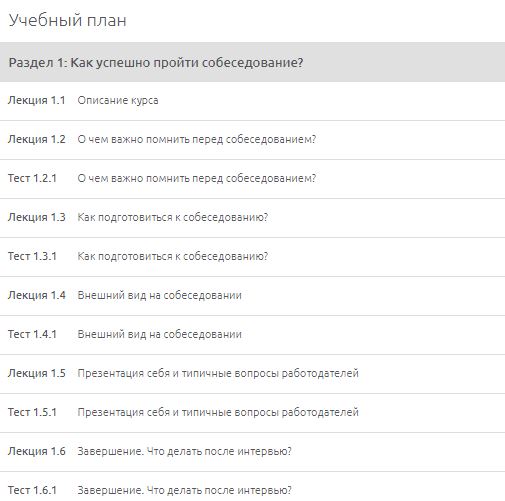Open Тест 1.3.1 label
The image size is (505, 501).
pos(32,256)
